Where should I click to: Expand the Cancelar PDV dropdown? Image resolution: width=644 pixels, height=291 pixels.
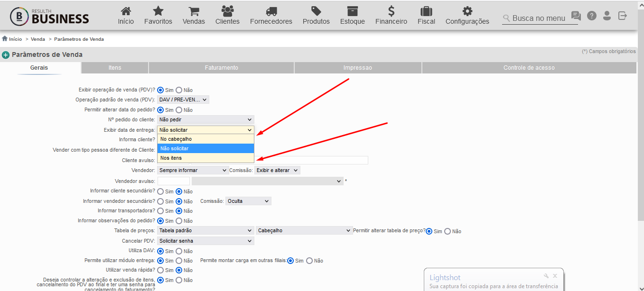point(205,241)
